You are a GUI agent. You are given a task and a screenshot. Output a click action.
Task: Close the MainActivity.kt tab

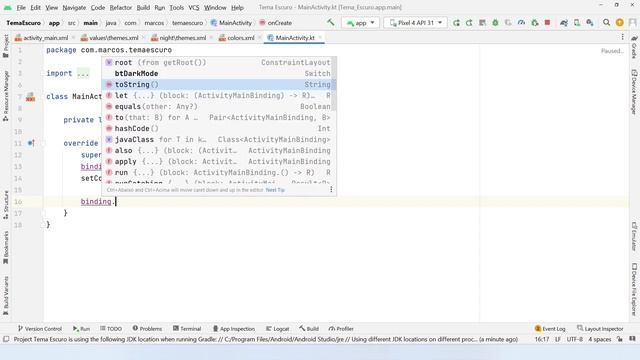320,38
